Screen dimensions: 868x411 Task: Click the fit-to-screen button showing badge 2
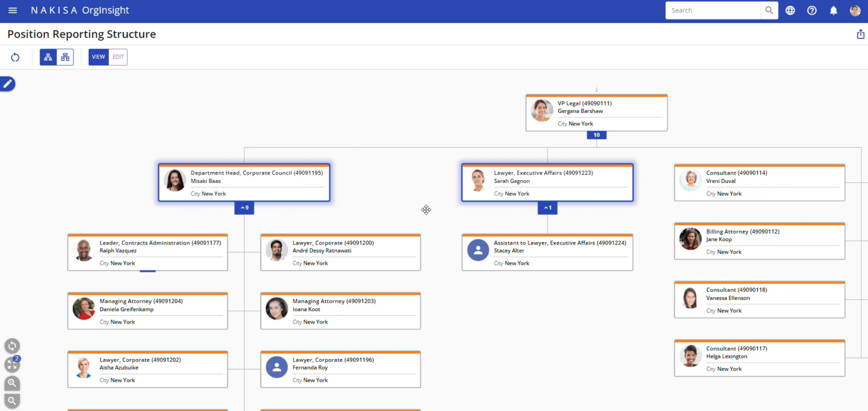click(12, 365)
